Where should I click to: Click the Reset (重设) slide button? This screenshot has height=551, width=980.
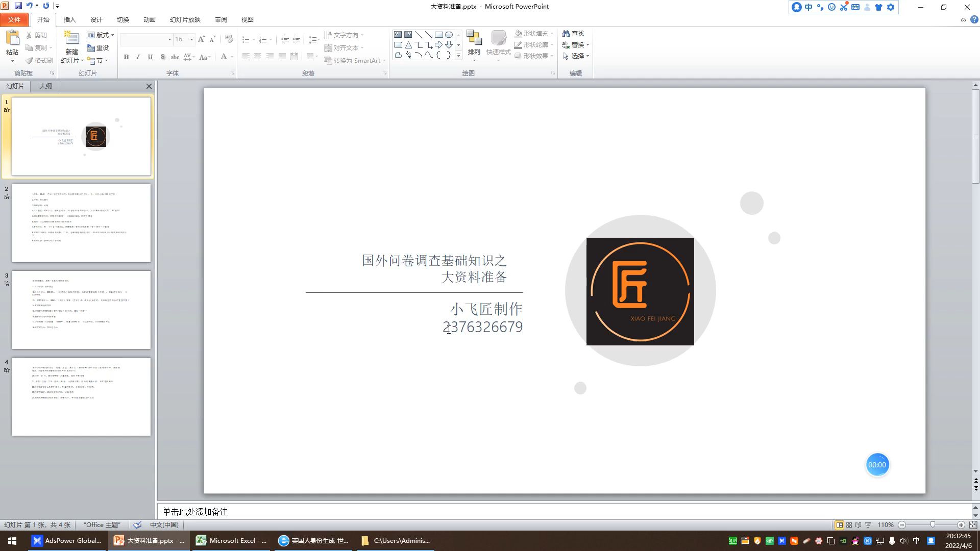pos(98,48)
